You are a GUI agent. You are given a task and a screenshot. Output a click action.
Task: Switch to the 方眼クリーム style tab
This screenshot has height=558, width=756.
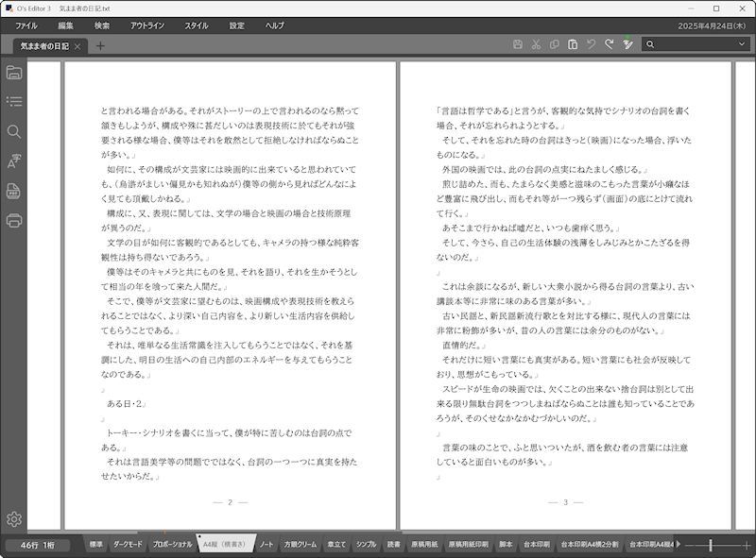(x=300, y=544)
